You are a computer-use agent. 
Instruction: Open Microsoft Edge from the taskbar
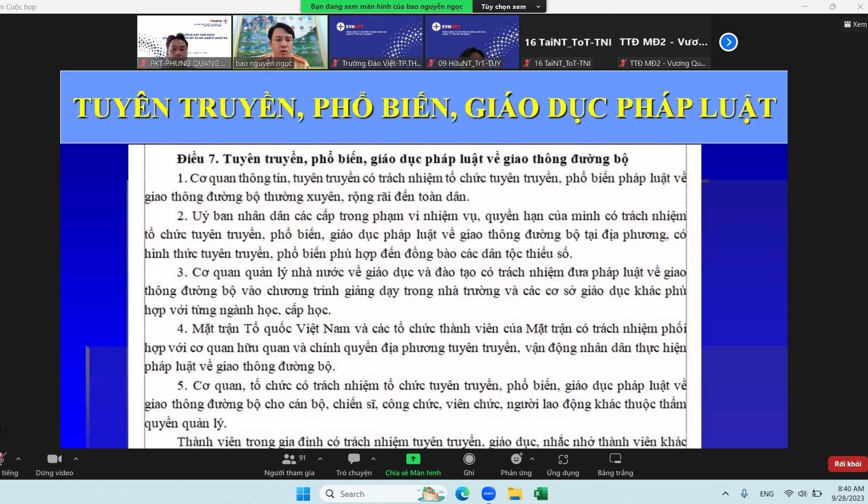[x=462, y=494]
